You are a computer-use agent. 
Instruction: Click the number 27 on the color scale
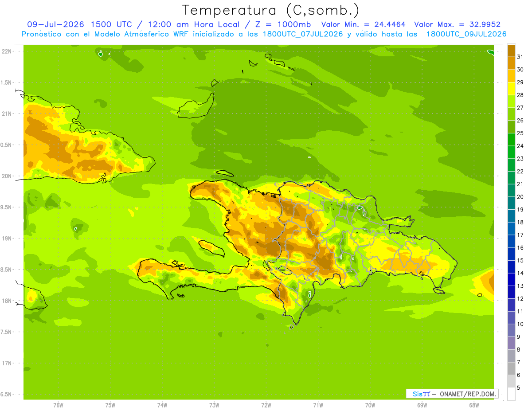(520, 108)
